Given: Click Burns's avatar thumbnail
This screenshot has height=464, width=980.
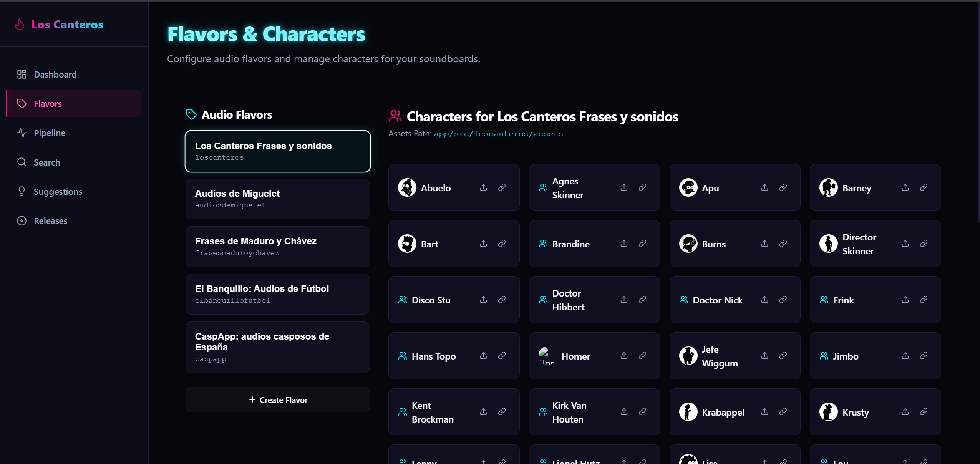Looking at the screenshot, I should point(688,244).
